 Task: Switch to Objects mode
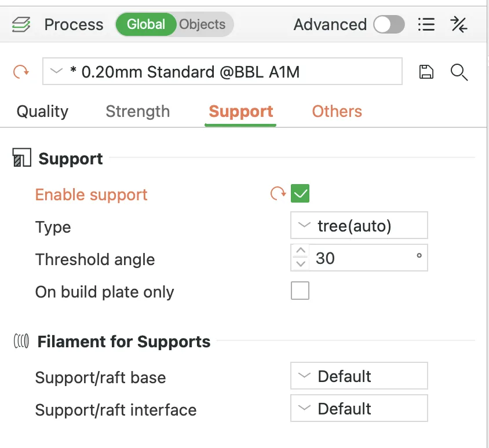pos(202,24)
